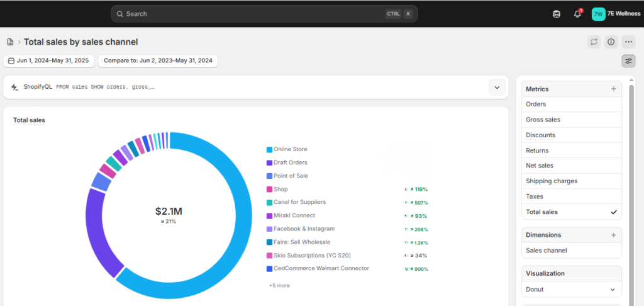Open the three-dot more actions menu
Image resolution: width=644 pixels, height=306 pixels.
(x=628, y=42)
